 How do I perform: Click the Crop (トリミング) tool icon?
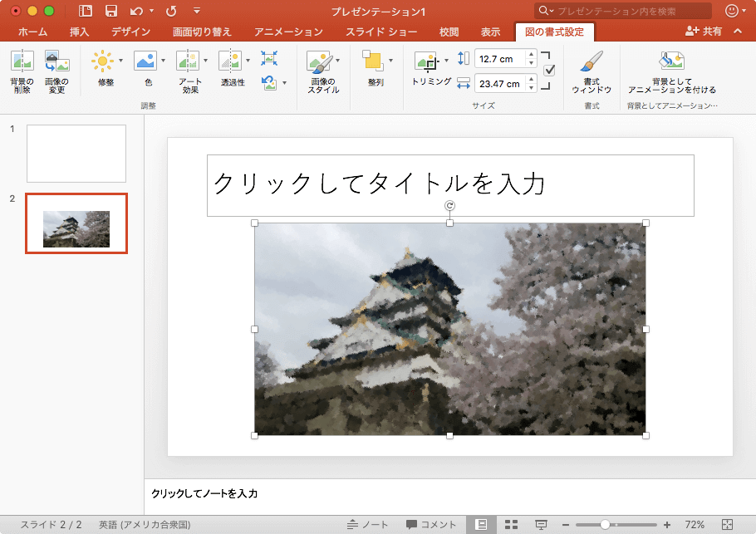pyautogui.click(x=426, y=63)
